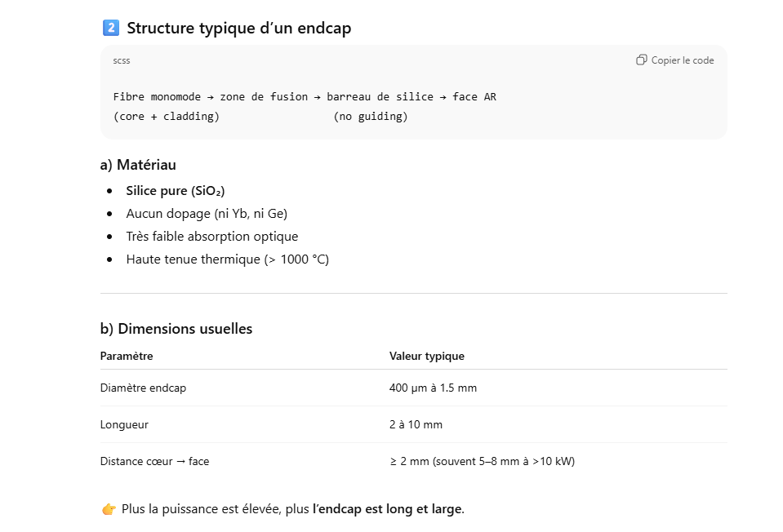This screenshot has width=783, height=532.
Task: Click the "Silice pure (SiO₂)" bullet item
Action: [x=175, y=191]
